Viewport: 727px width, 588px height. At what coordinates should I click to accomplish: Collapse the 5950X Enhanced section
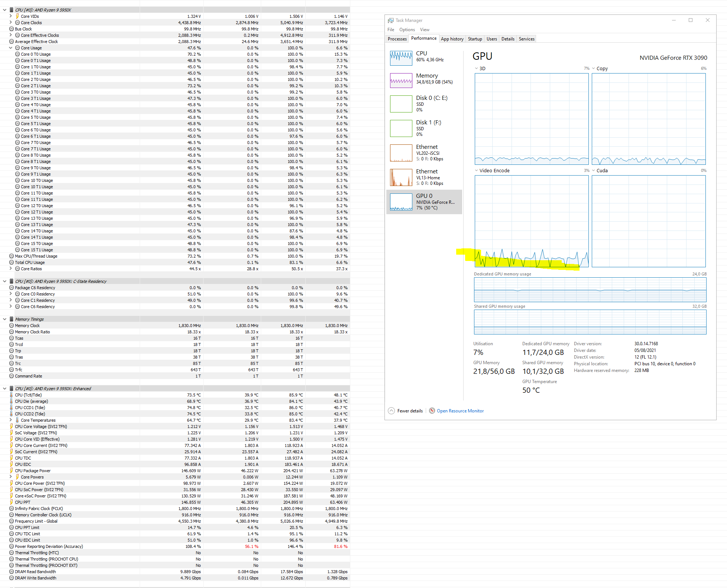(x=4, y=389)
